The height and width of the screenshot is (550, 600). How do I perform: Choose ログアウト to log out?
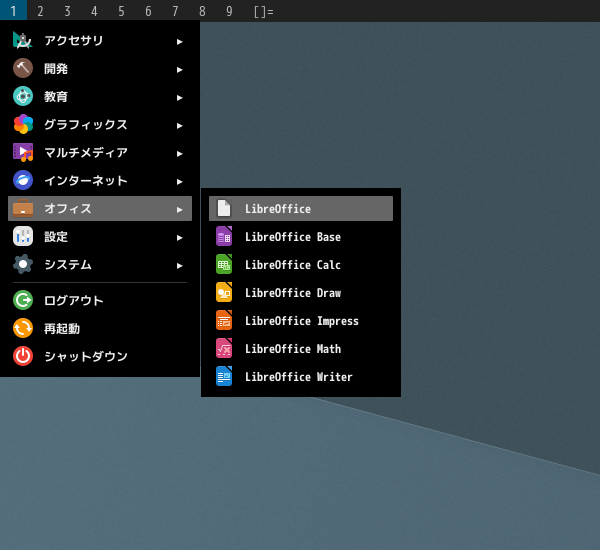(100, 300)
